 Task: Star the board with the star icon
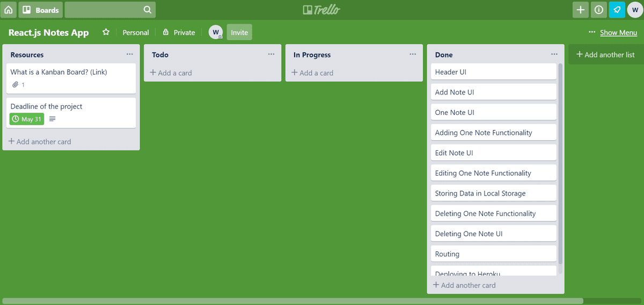pyautogui.click(x=106, y=32)
